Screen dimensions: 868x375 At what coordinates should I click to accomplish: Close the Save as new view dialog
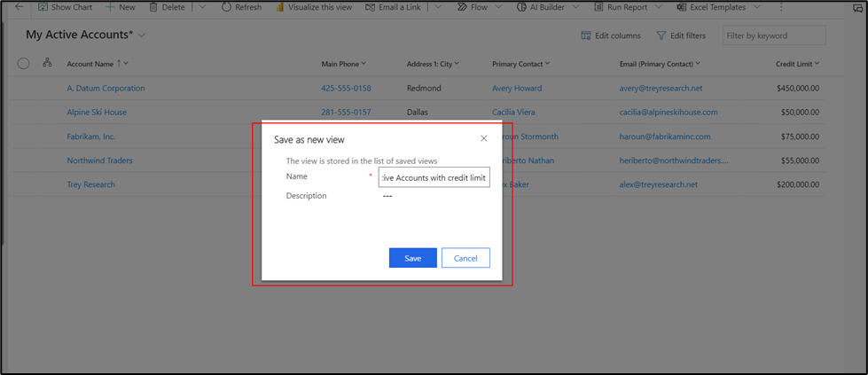tap(483, 138)
